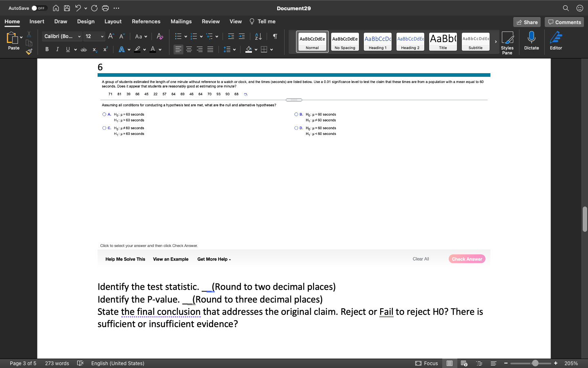Start Dictate voice typing
The height and width of the screenshot is (368, 588).
tap(531, 41)
